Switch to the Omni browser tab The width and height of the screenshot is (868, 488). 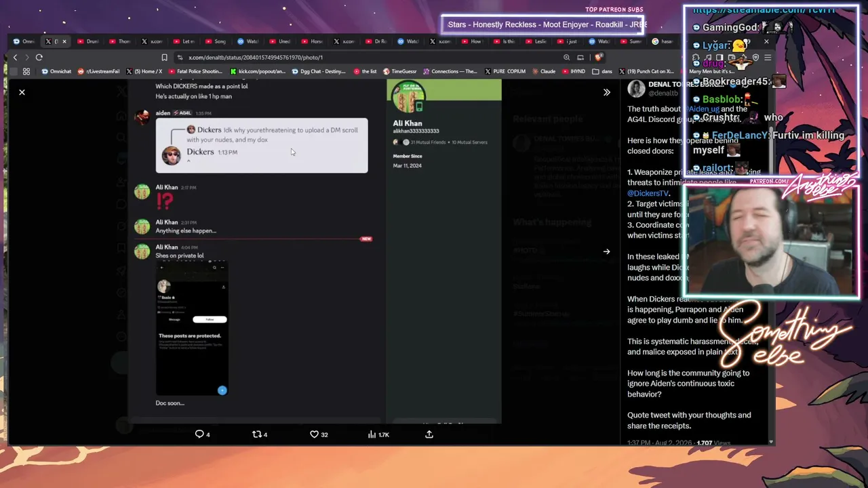(x=25, y=41)
